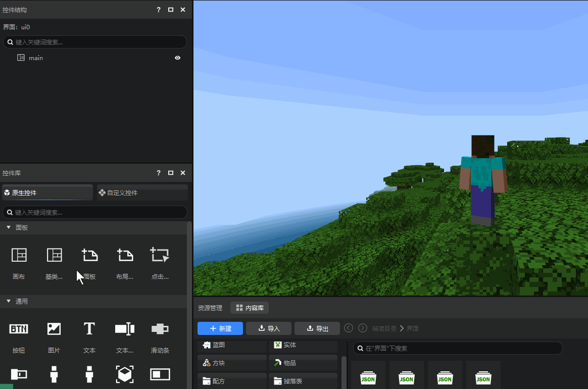Viewport: 588px width, 389px height.
Task: Select the 基类 base control icon
Action: [x=54, y=255]
